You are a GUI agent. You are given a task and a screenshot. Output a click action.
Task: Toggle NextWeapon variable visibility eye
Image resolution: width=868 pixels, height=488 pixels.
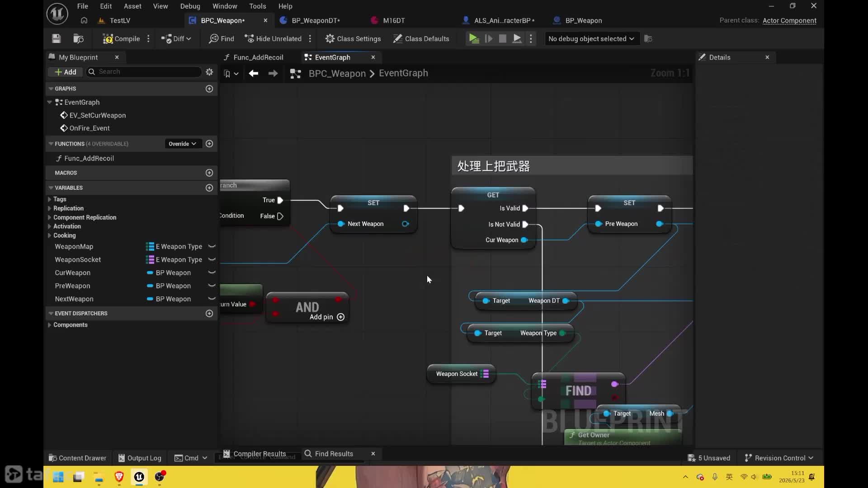[x=212, y=299]
